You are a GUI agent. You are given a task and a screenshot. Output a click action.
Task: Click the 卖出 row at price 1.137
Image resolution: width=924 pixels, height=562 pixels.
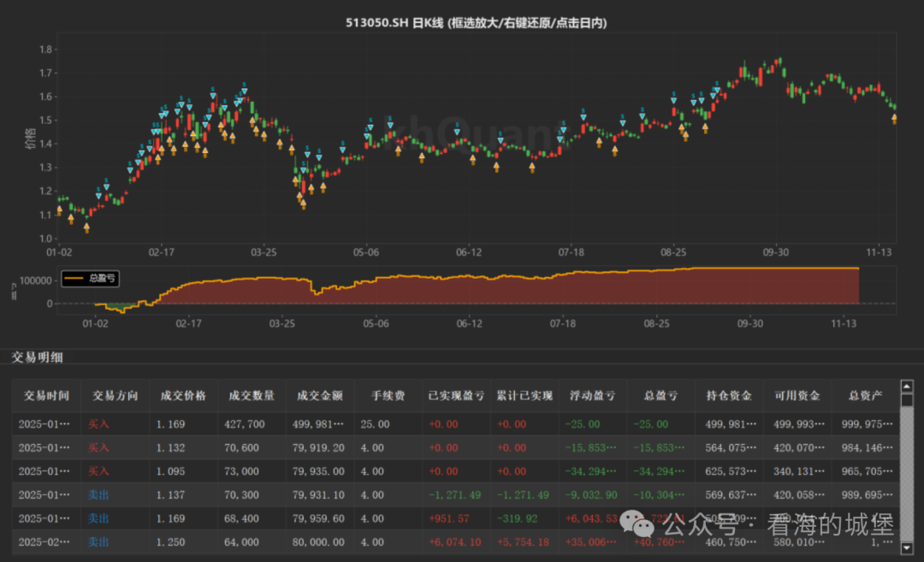click(x=455, y=494)
